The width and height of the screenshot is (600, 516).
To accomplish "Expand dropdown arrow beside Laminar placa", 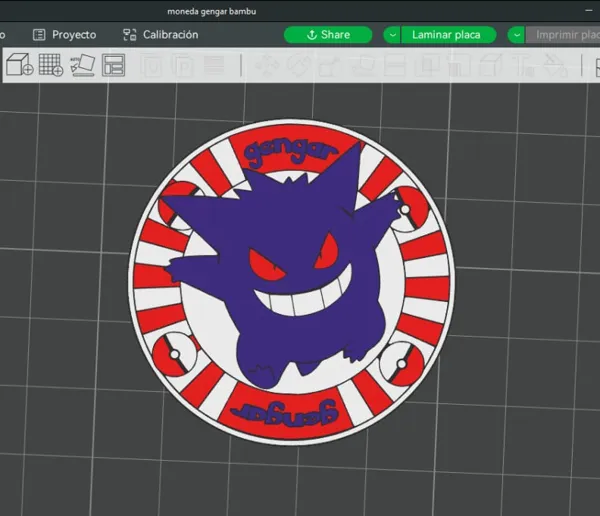I will point(392,35).
